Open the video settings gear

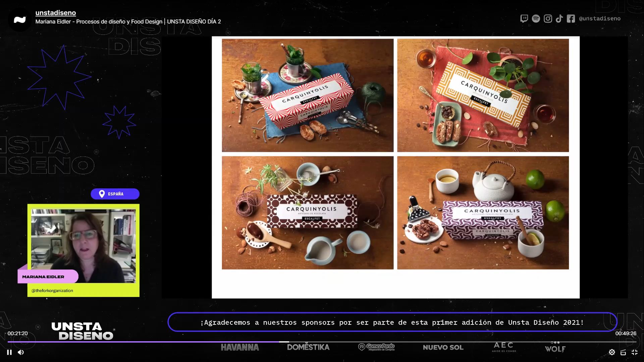coord(612,352)
